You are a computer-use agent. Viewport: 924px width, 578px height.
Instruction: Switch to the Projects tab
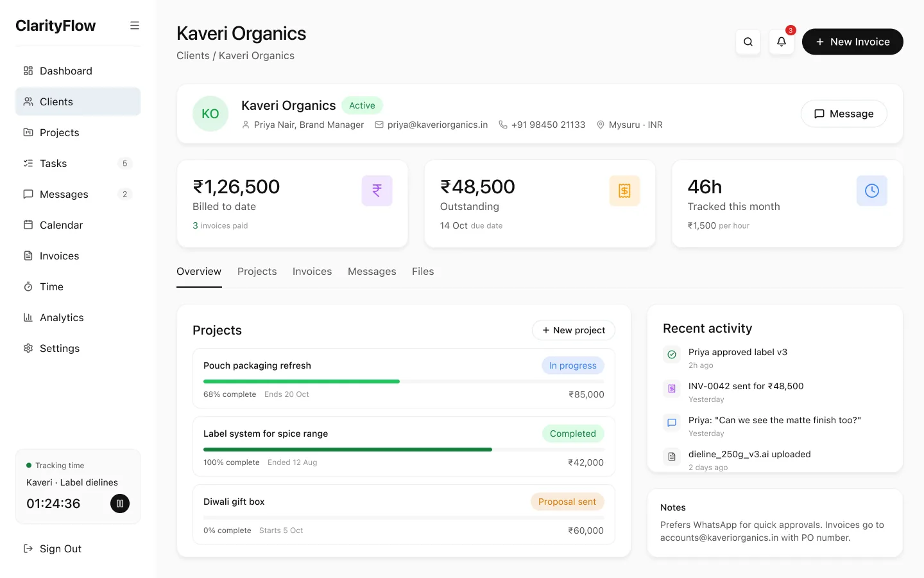257,272
